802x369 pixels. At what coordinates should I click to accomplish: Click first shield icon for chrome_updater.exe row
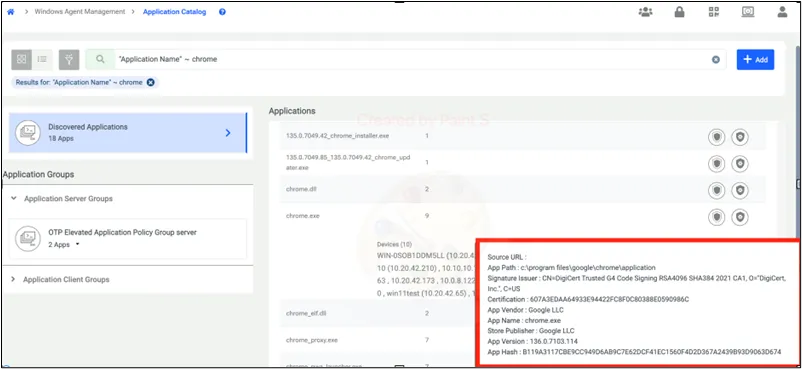pos(717,164)
